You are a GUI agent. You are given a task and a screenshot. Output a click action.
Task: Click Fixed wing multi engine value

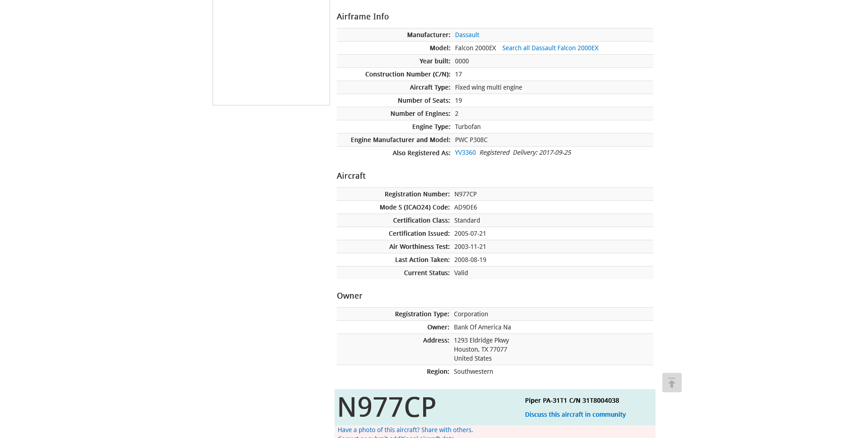click(488, 87)
